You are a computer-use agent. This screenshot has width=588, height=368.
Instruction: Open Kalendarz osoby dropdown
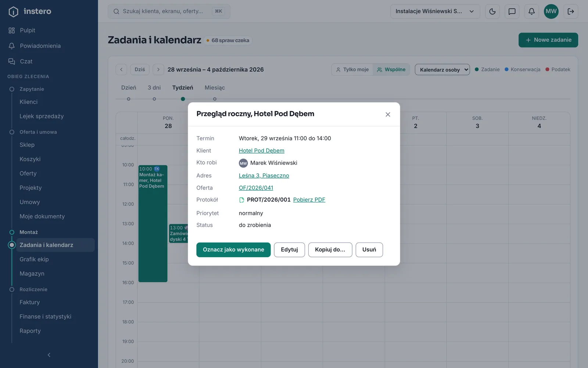[x=442, y=70]
